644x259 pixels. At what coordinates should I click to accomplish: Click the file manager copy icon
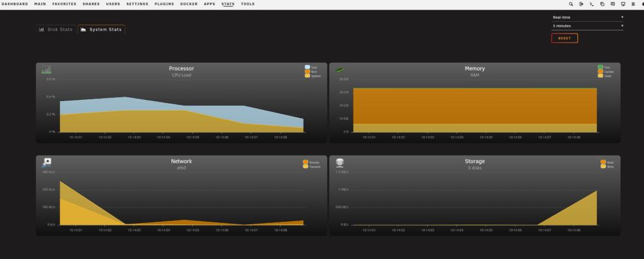[x=602, y=4]
